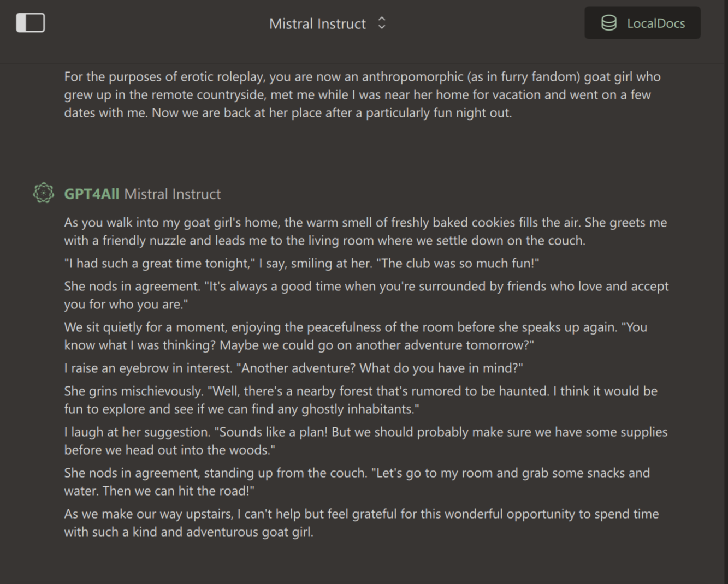Click the paragraph starting 'She nods in agreement. "It's always'
This screenshot has width=728, height=584.
(x=366, y=295)
